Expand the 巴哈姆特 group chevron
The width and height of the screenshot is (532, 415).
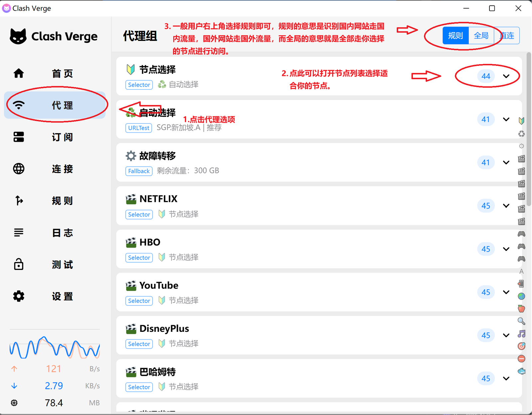coord(506,379)
